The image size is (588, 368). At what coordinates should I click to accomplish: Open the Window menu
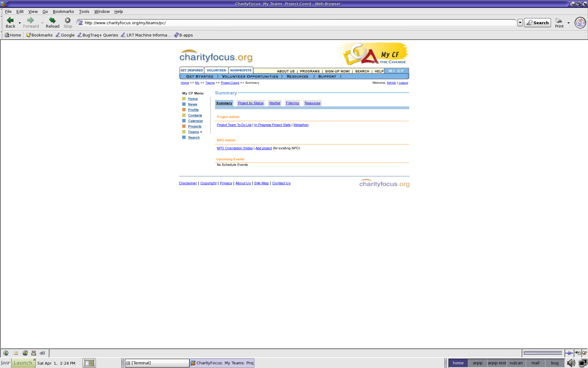102,11
